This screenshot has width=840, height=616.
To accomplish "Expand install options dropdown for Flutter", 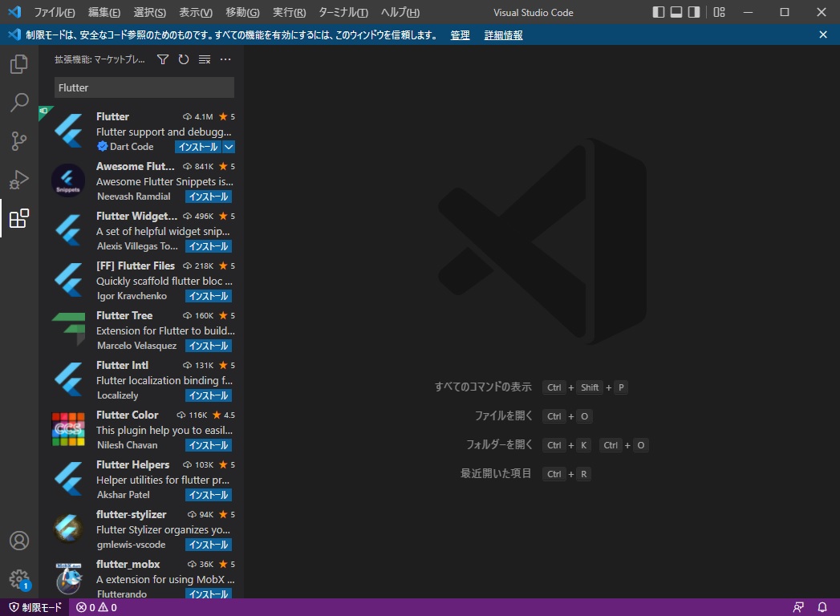I will (229, 147).
